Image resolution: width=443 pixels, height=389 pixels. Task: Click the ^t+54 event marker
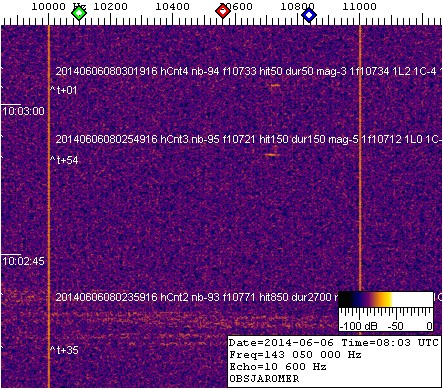(x=64, y=160)
